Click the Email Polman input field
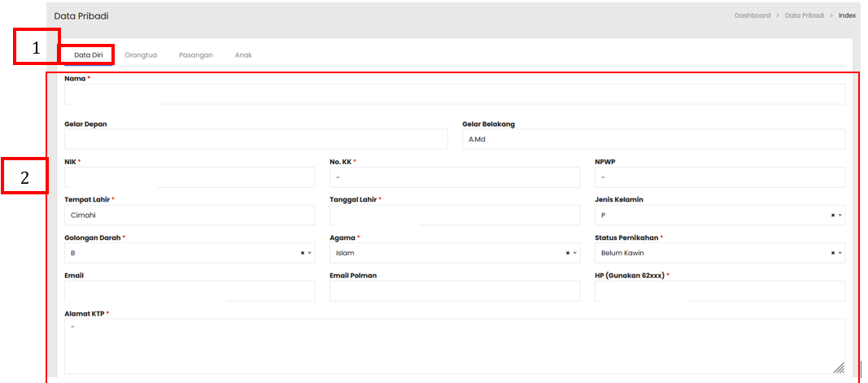Viewport: 868px width, 383px height. coord(455,291)
